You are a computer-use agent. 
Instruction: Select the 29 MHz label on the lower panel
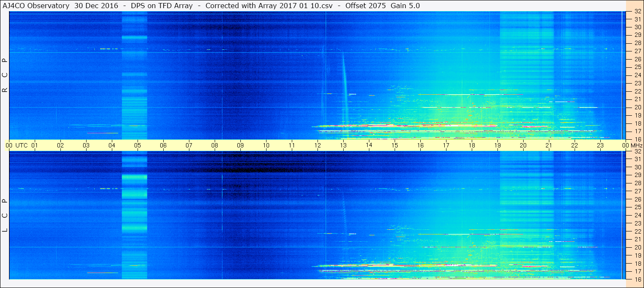click(637, 175)
